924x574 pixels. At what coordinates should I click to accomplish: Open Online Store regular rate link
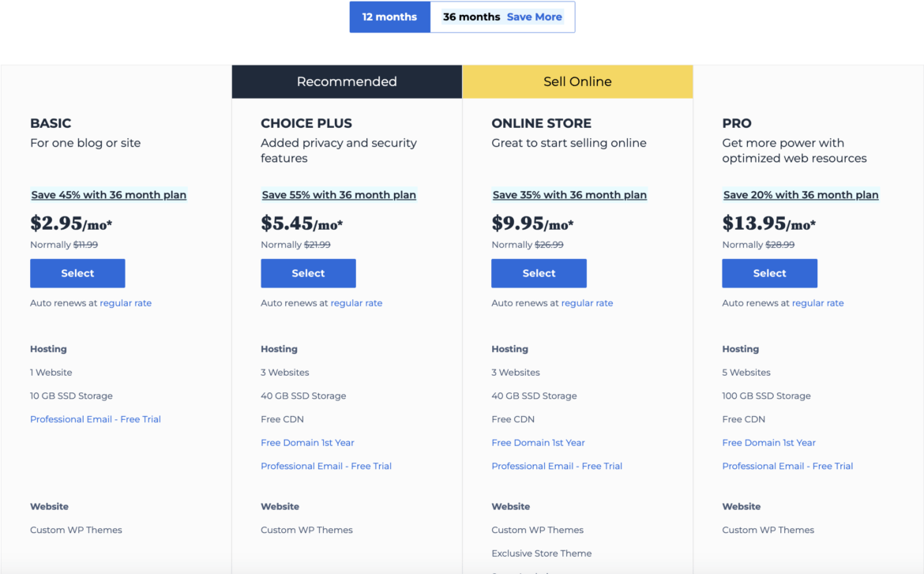pos(587,303)
